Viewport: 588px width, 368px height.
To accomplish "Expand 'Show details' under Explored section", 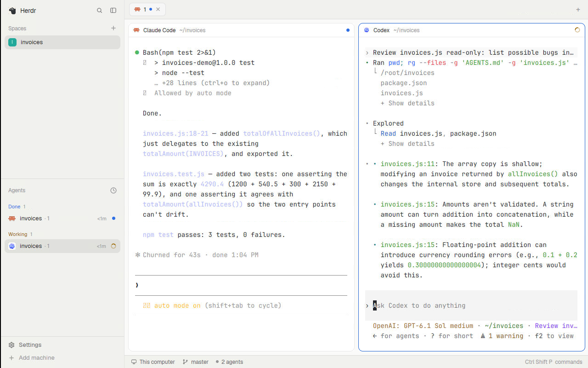I will pyautogui.click(x=407, y=144).
